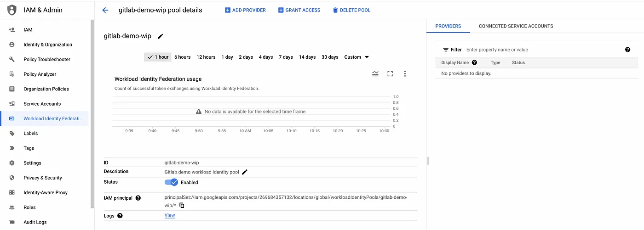The width and height of the screenshot is (644, 230).
Task: Go back using the left arrow
Action: [105, 10]
